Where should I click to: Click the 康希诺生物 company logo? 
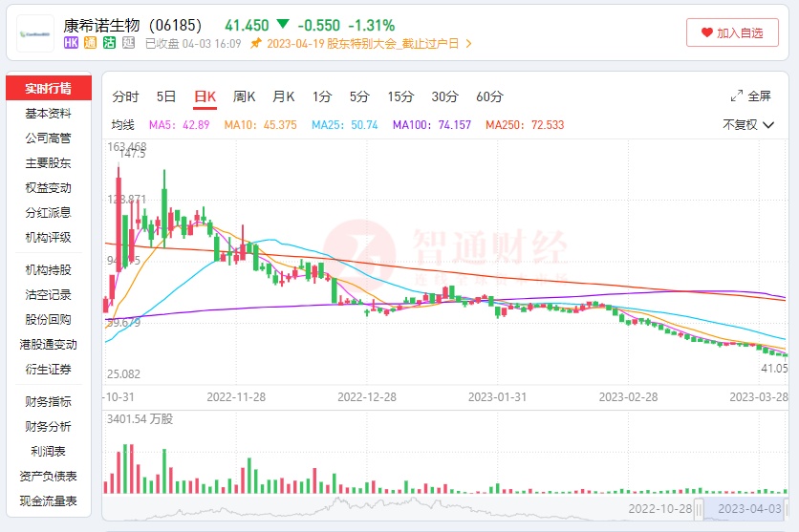point(35,33)
